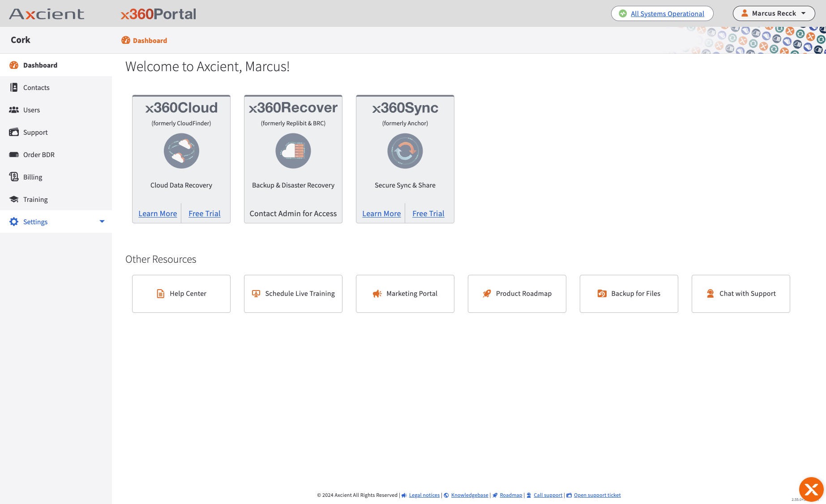Click the Support ticket icon in sidebar
The width and height of the screenshot is (826, 504).
tap(14, 132)
